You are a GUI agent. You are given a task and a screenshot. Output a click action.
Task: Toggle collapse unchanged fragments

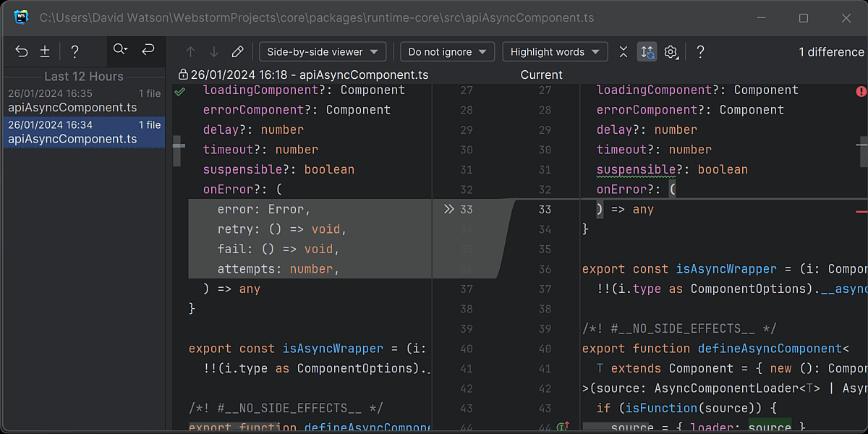[x=624, y=52]
